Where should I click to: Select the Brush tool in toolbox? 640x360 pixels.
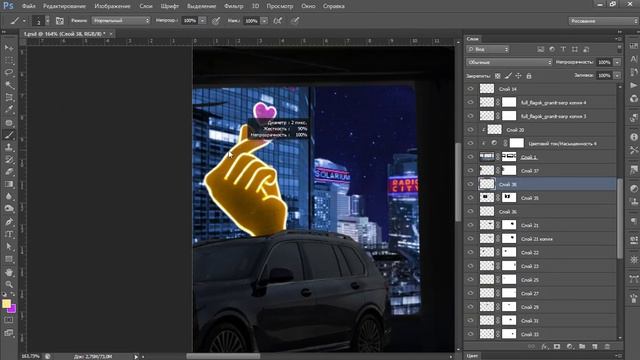tap(9, 135)
